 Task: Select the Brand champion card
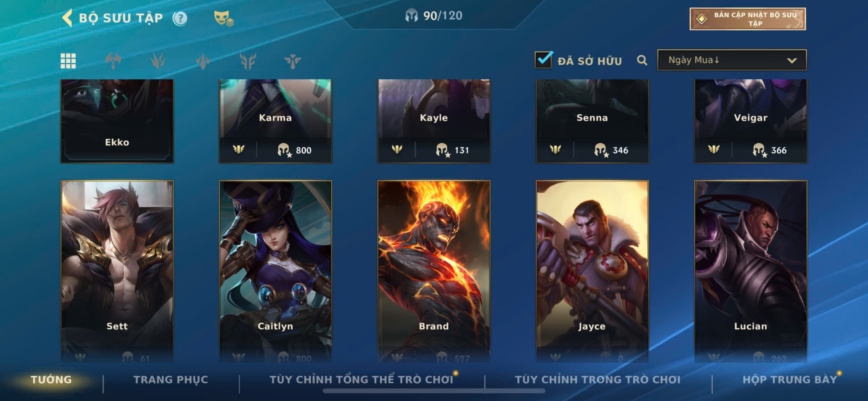click(434, 271)
